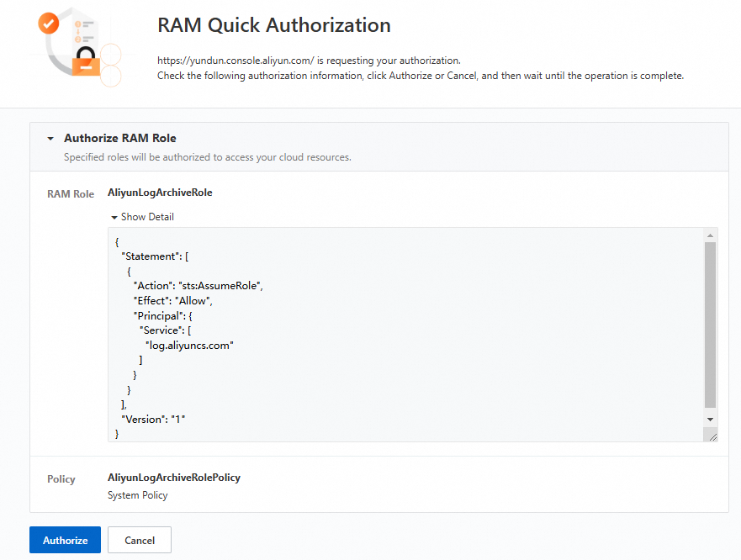Click inside the policy JSON text area

(x=406, y=335)
